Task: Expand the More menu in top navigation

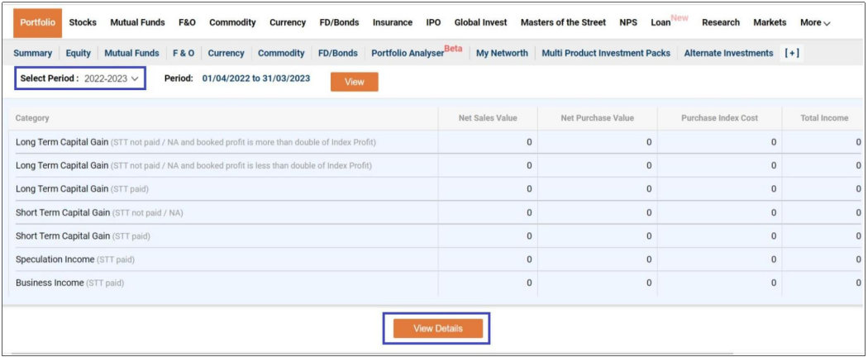Action: click(815, 22)
